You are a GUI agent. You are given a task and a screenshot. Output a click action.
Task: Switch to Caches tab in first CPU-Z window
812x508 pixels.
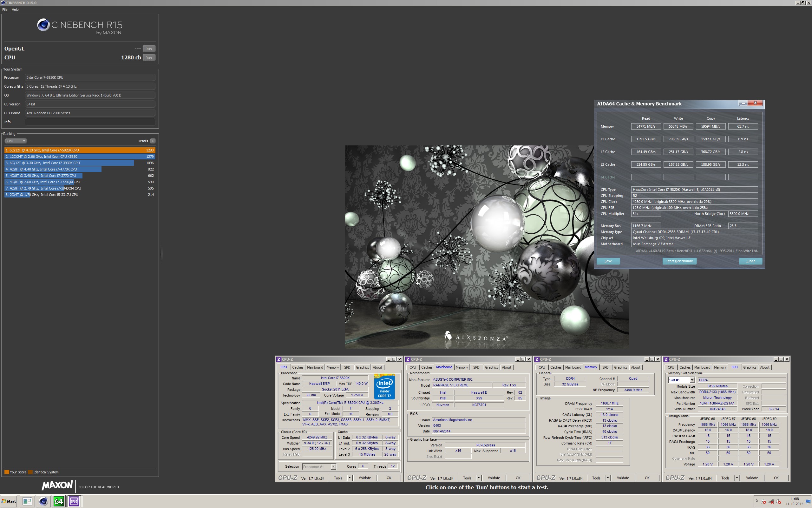[x=298, y=367]
